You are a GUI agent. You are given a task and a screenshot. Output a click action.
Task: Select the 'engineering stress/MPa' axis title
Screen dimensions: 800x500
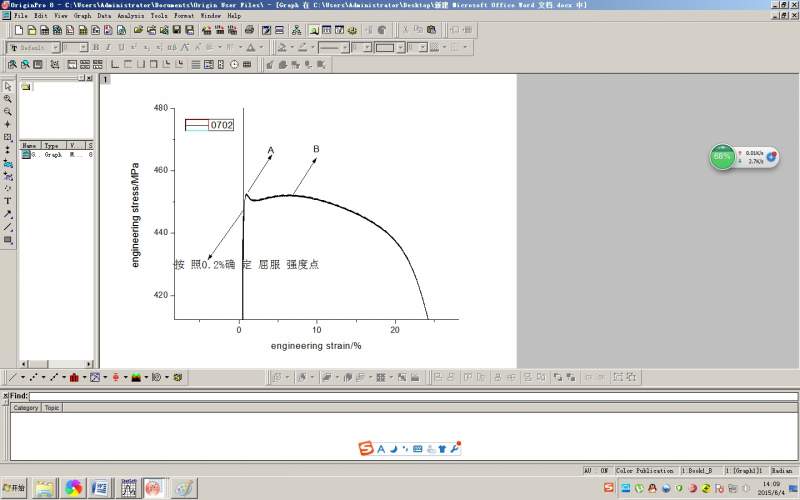coord(135,215)
